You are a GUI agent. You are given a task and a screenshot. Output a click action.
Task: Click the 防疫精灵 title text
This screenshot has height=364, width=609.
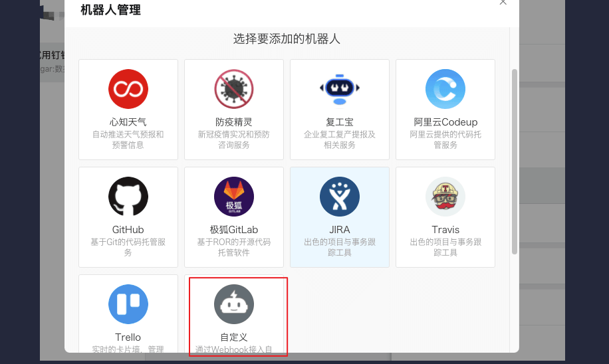[234, 122]
